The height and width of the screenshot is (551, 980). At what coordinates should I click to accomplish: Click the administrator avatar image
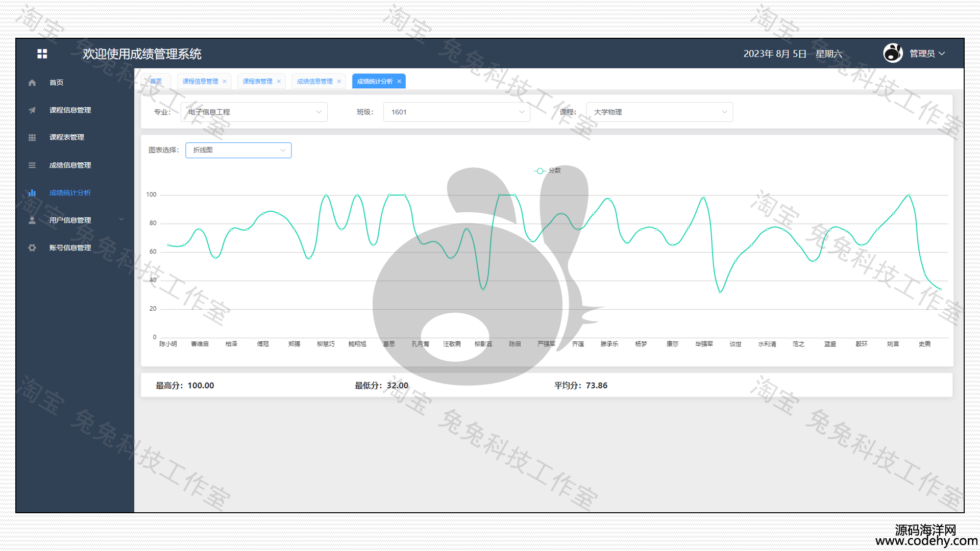coord(893,53)
